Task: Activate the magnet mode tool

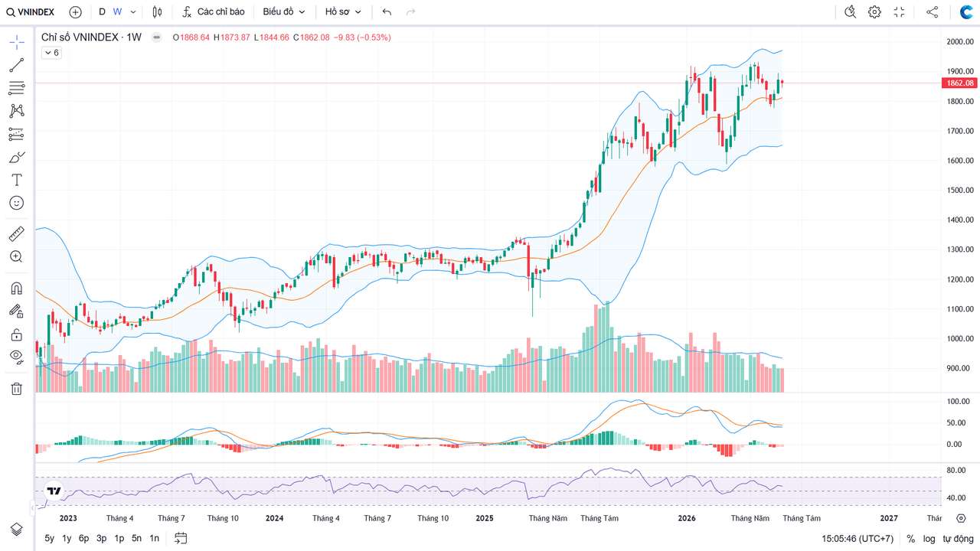Action: (16, 289)
